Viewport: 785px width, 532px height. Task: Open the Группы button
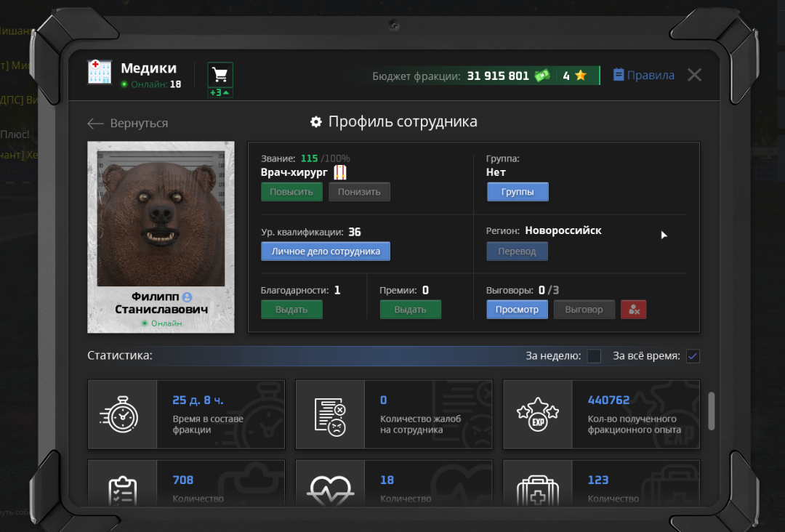pos(518,192)
